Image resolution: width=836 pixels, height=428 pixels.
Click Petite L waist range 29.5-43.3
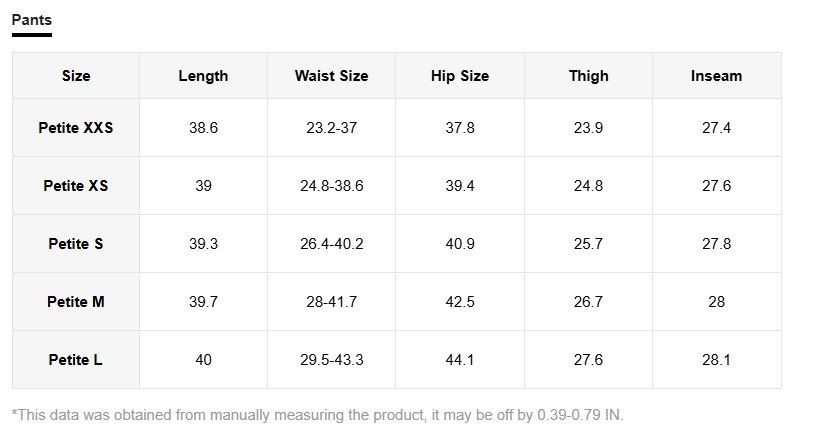point(331,360)
